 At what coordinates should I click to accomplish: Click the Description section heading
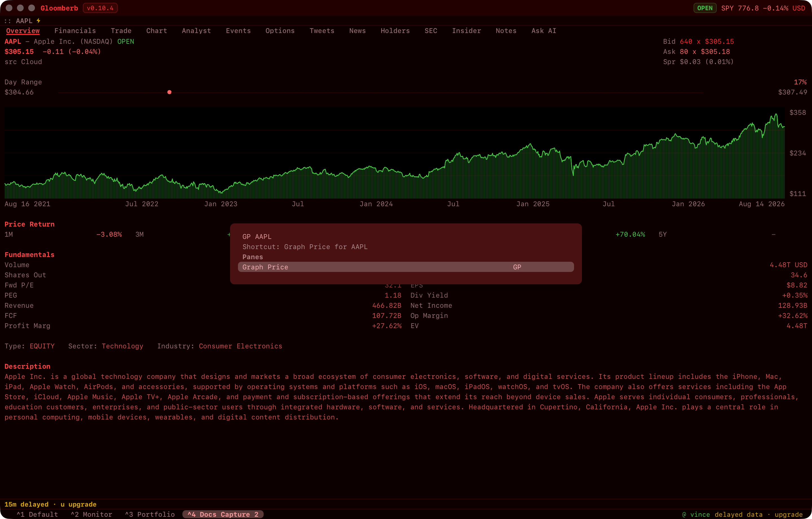[27, 366]
